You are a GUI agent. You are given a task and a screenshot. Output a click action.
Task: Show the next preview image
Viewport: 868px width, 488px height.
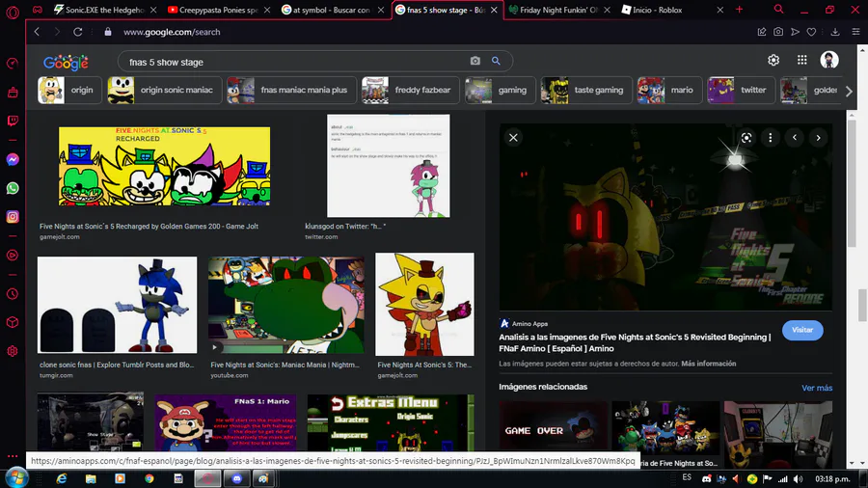818,138
